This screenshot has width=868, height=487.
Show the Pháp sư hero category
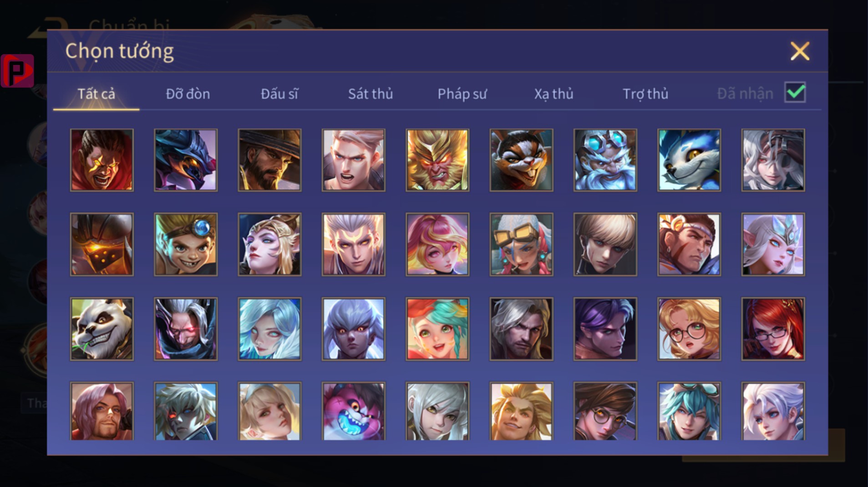point(462,94)
